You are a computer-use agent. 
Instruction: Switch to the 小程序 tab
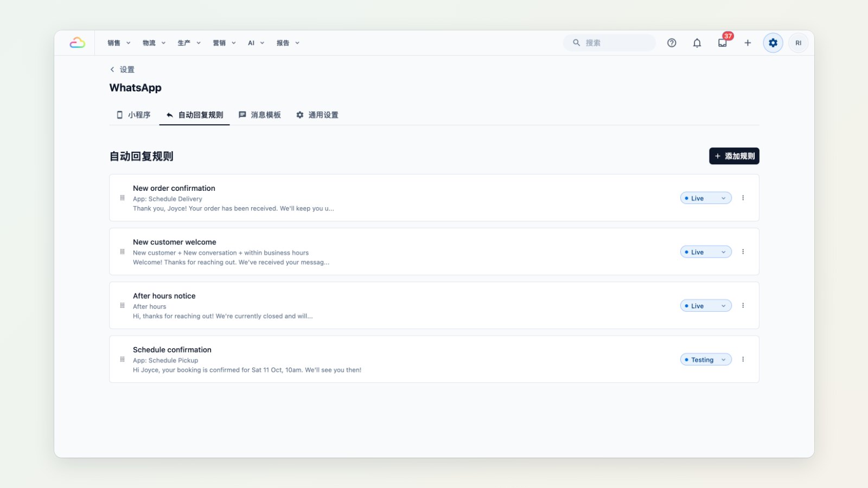[x=133, y=115]
